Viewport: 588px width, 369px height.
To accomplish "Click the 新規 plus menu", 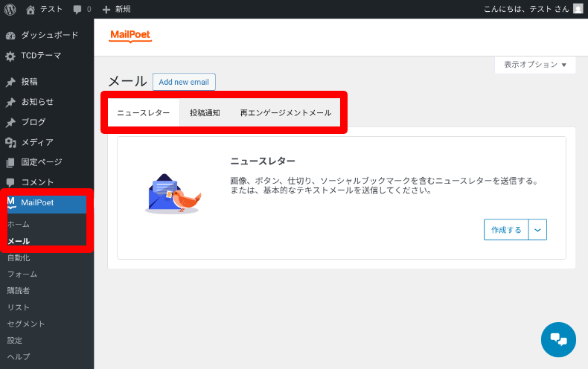I will 116,10.
